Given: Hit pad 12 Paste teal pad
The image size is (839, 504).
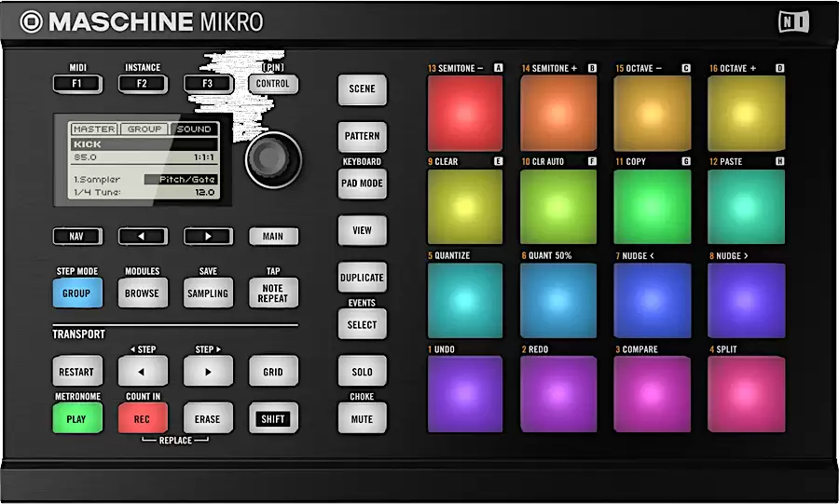Looking at the screenshot, I should 747,206.
